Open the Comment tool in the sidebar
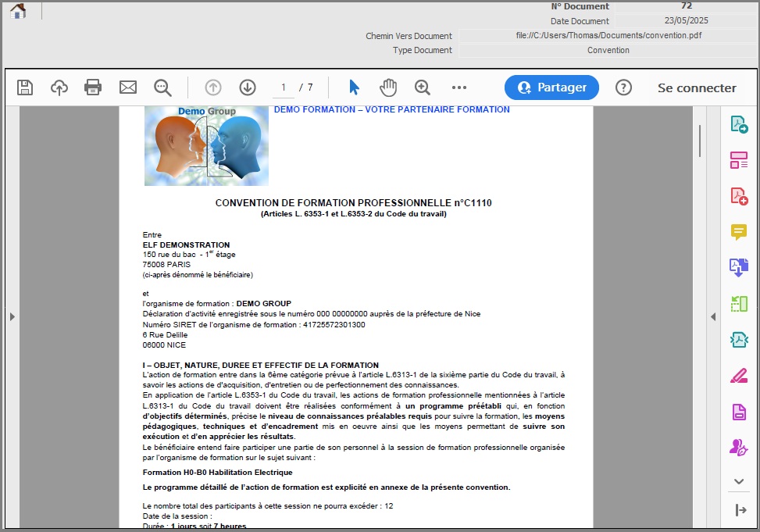 tap(737, 233)
